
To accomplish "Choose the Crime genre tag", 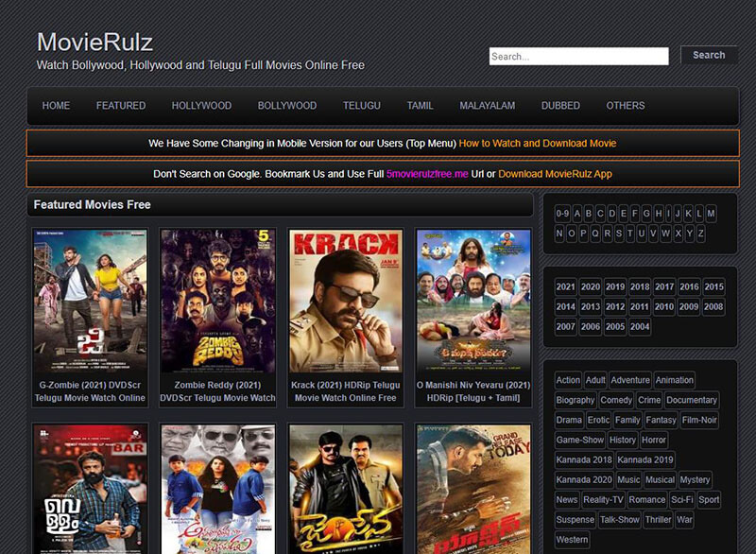I will [x=649, y=400].
